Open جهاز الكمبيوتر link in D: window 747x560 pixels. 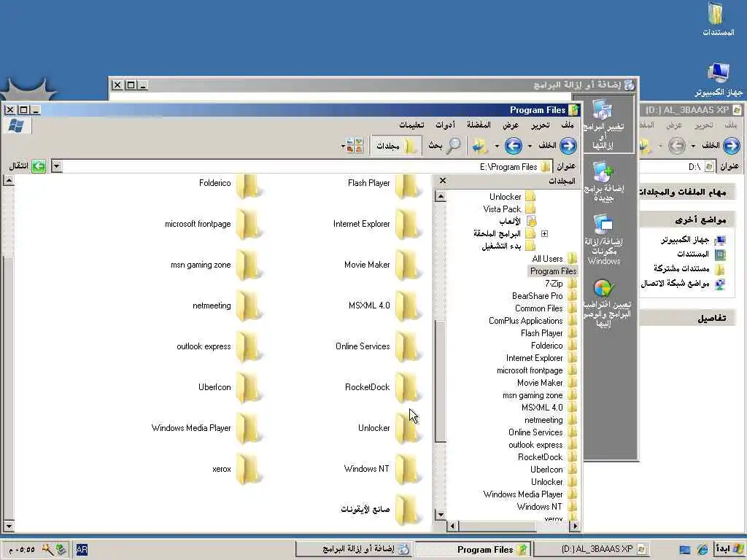[692, 240]
